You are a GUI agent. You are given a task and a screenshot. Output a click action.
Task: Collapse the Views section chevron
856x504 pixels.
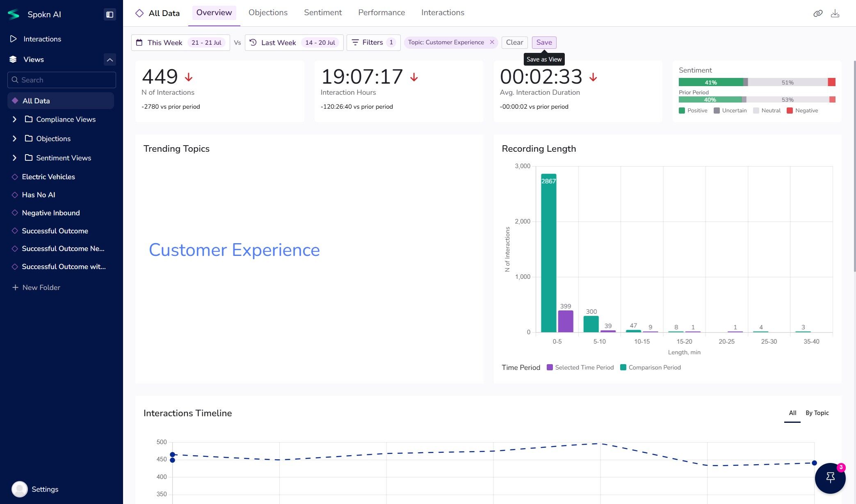coord(110,59)
